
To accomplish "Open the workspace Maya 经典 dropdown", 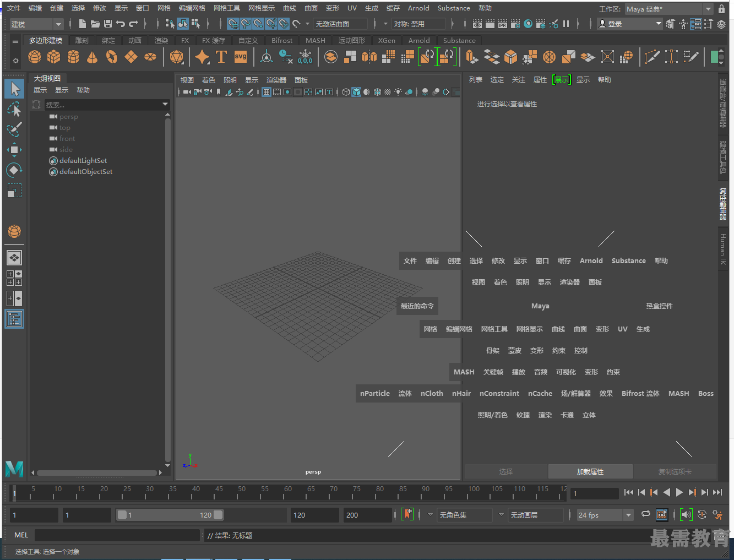I will (x=669, y=9).
